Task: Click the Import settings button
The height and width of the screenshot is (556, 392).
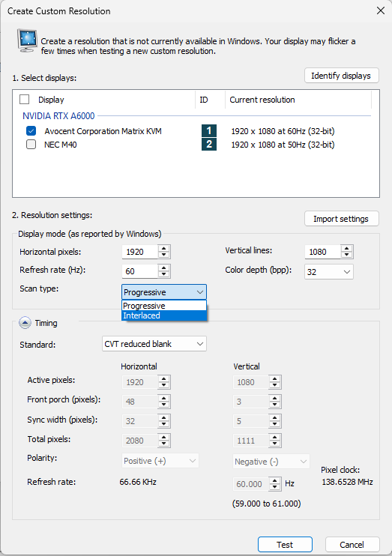Action: tap(342, 219)
